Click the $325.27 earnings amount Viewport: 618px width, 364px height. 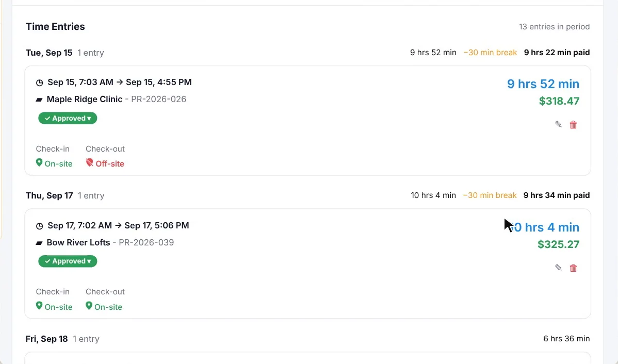pyautogui.click(x=559, y=244)
